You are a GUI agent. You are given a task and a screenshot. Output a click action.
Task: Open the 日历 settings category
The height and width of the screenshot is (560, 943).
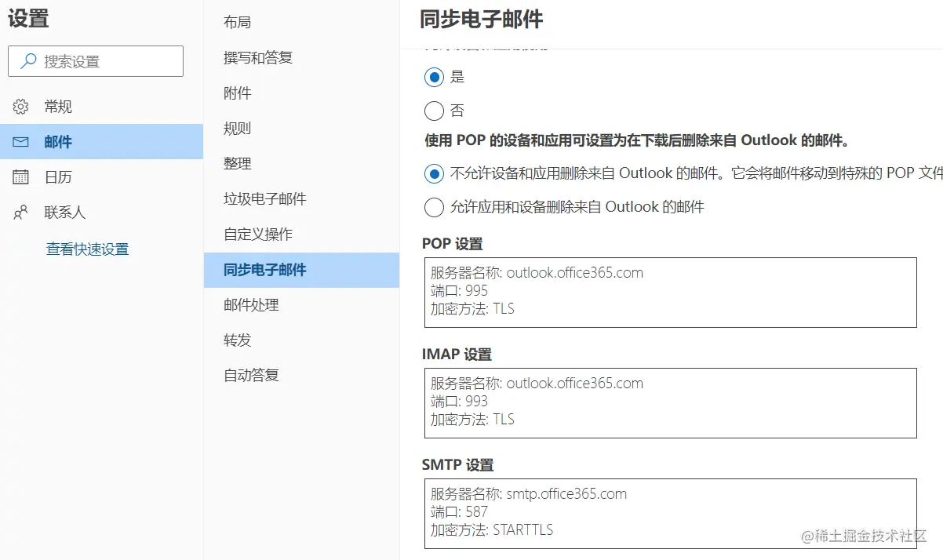click(x=101, y=177)
